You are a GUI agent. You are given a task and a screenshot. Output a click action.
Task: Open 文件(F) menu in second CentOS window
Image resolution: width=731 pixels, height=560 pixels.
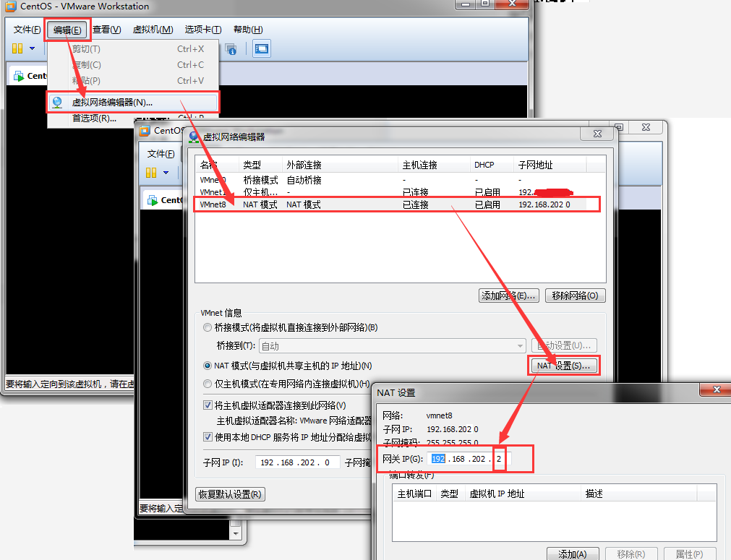tap(161, 154)
